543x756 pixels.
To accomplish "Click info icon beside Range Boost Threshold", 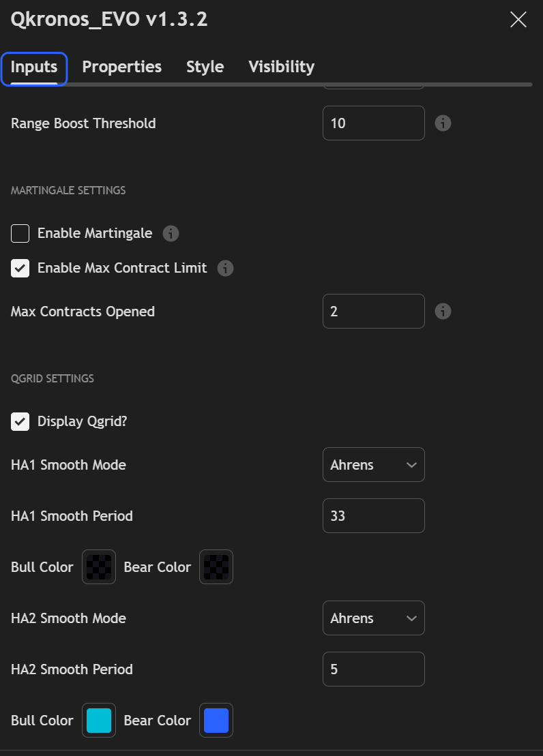I will [443, 123].
